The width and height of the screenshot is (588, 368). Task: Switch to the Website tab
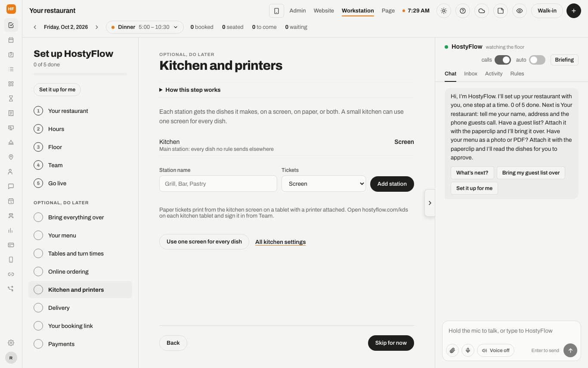pos(324,11)
